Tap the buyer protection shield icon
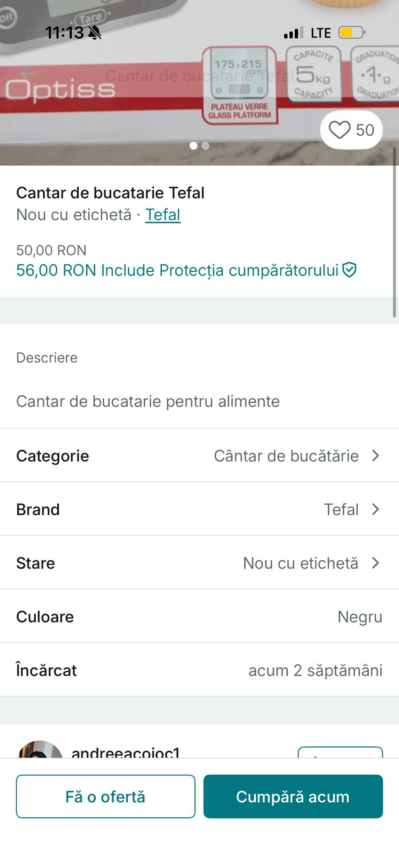399x868 pixels. tap(349, 270)
